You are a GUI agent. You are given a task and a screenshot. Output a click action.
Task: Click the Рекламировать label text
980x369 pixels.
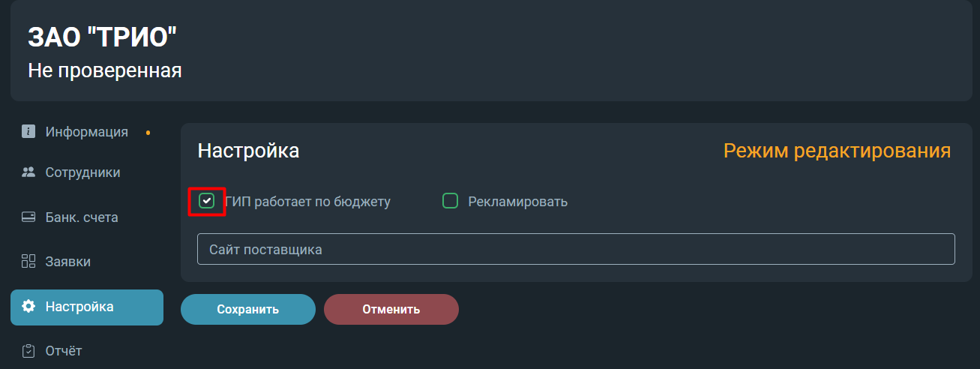(x=517, y=202)
